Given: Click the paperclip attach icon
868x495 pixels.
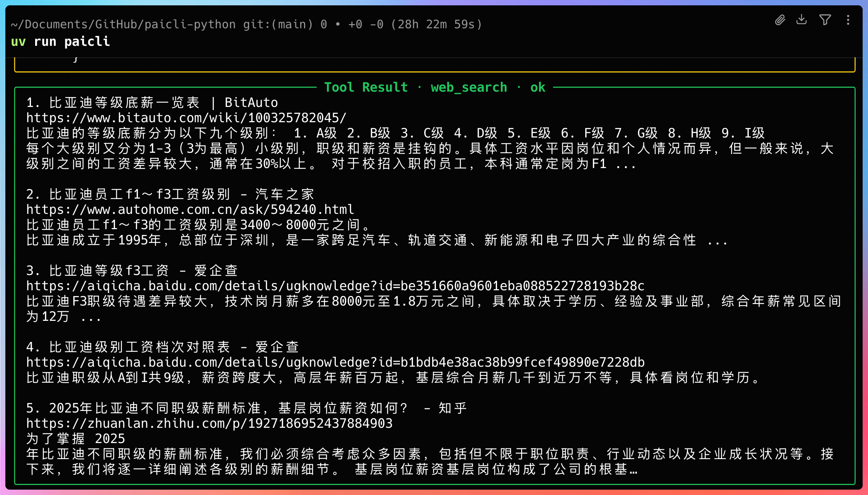Looking at the screenshot, I should tap(780, 20).
